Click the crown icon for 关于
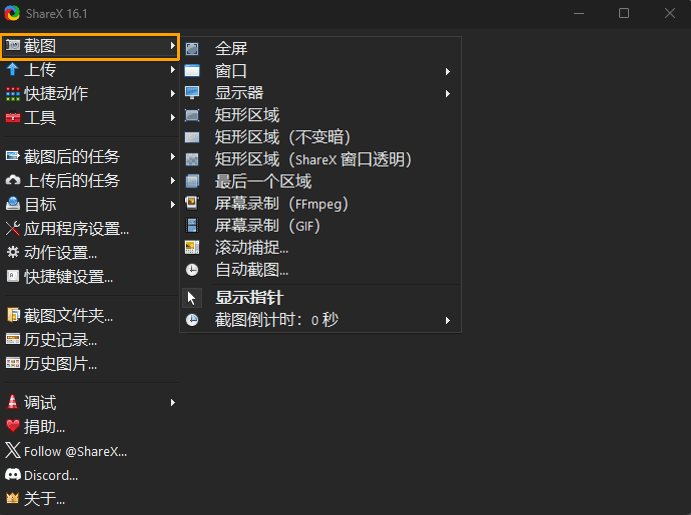Viewport: 691px width, 515px height. point(13,498)
